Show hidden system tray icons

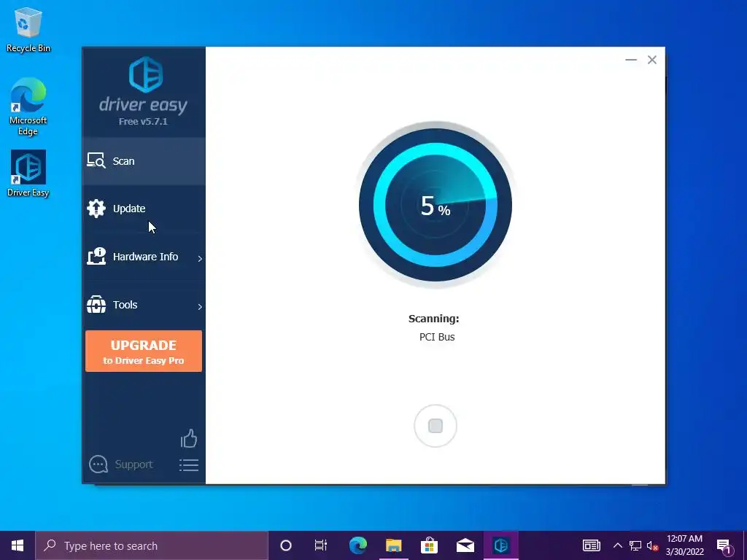tap(617, 545)
